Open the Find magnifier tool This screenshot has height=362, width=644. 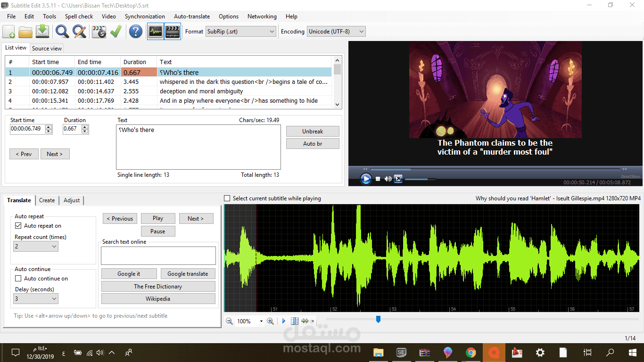click(62, 32)
